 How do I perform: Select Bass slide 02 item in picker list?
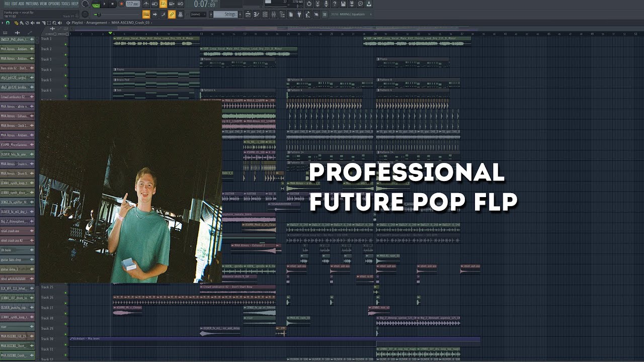click(17, 68)
